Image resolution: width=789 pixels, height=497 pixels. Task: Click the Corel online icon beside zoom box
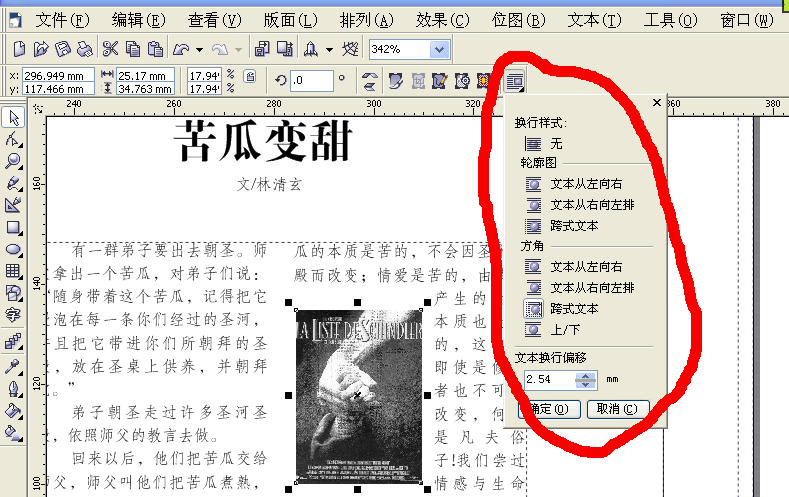coord(350,49)
